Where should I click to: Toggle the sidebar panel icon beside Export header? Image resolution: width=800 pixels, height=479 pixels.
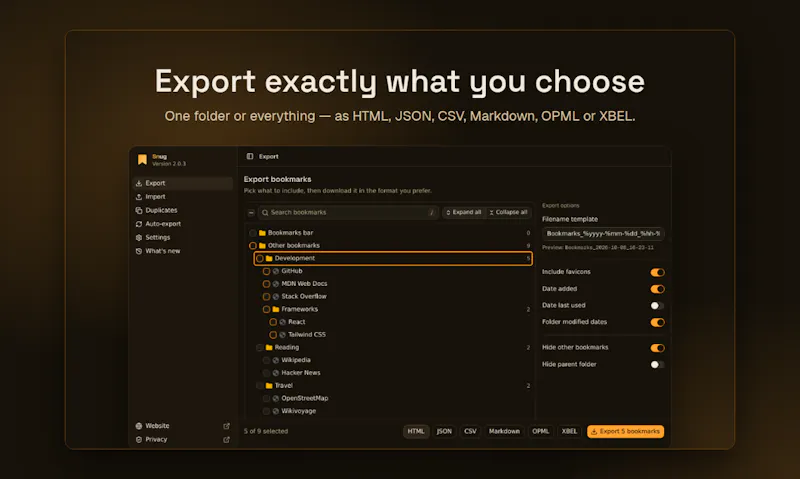[x=250, y=157]
